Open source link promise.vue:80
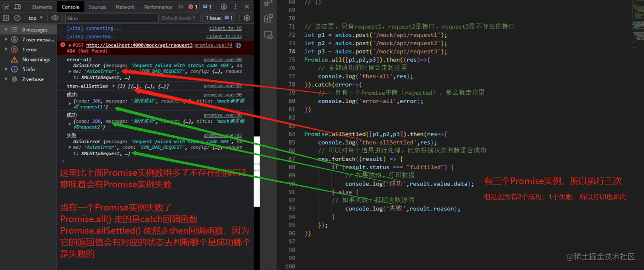Screen dimensions: 644x270 [x=223, y=60]
